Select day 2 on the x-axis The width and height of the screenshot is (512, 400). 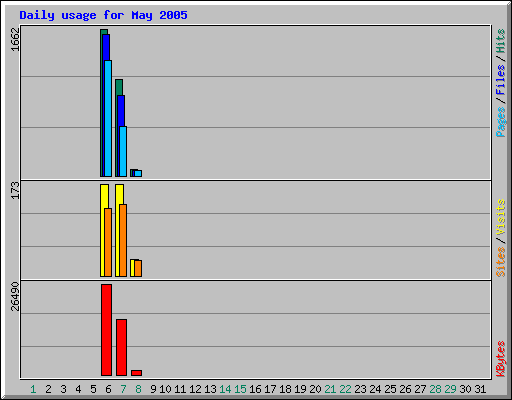[x=48, y=389]
